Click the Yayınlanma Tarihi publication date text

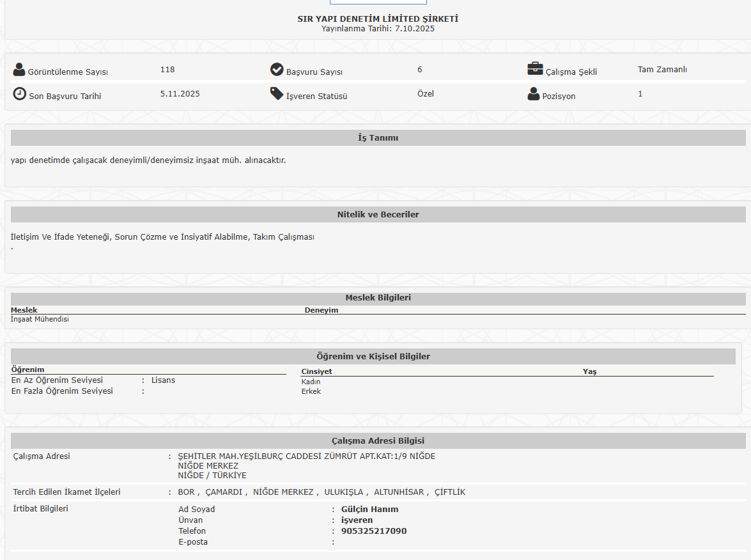point(378,29)
